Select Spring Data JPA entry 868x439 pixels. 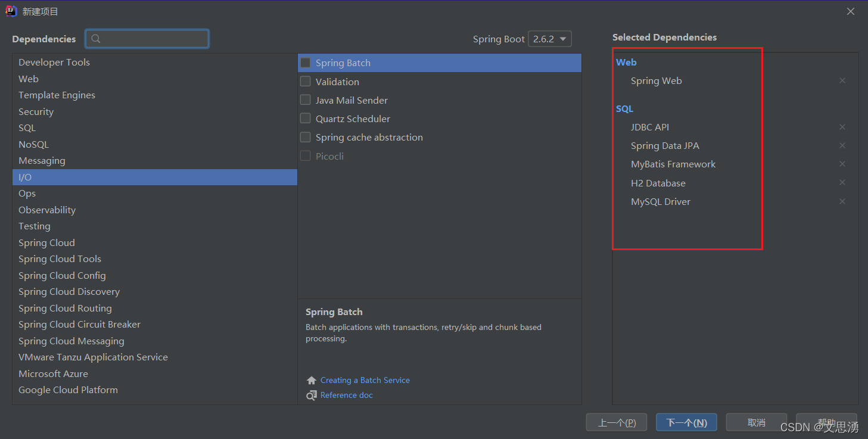pyautogui.click(x=665, y=145)
